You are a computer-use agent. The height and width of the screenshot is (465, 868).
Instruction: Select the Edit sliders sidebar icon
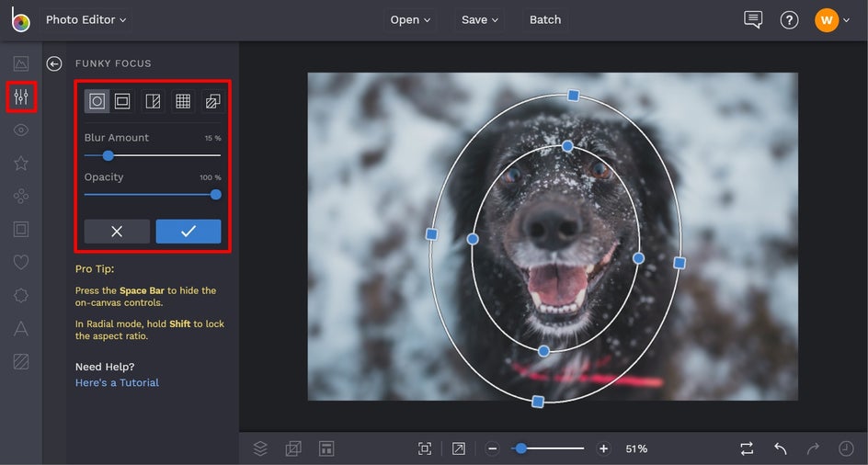[21, 96]
